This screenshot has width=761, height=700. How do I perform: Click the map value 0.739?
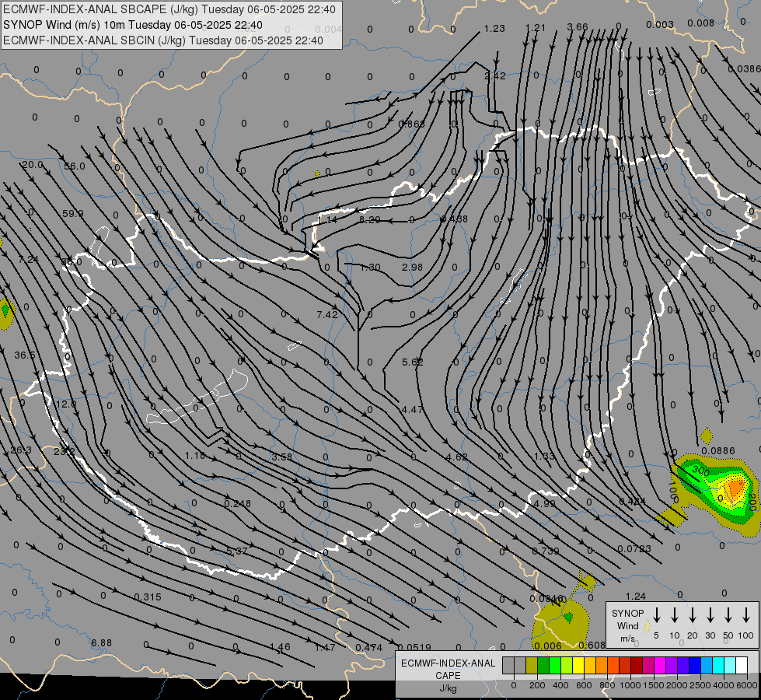[x=546, y=551]
